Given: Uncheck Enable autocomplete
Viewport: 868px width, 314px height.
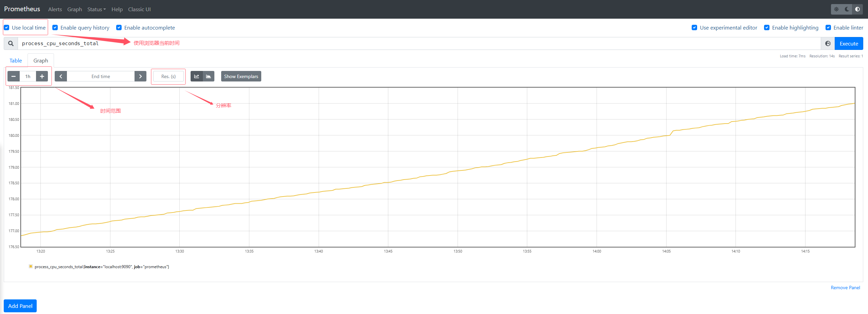Looking at the screenshot, I should point(119,27).
